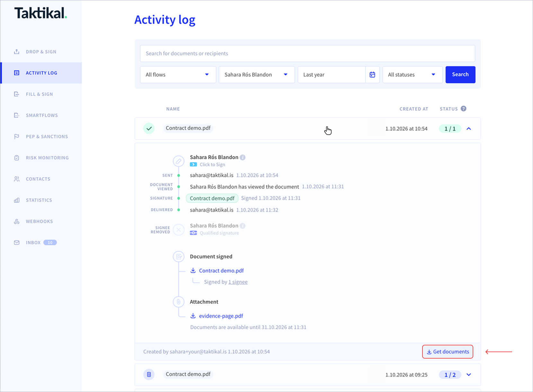Open the 1 signee link
533x392 pixels.
(238, 282)
